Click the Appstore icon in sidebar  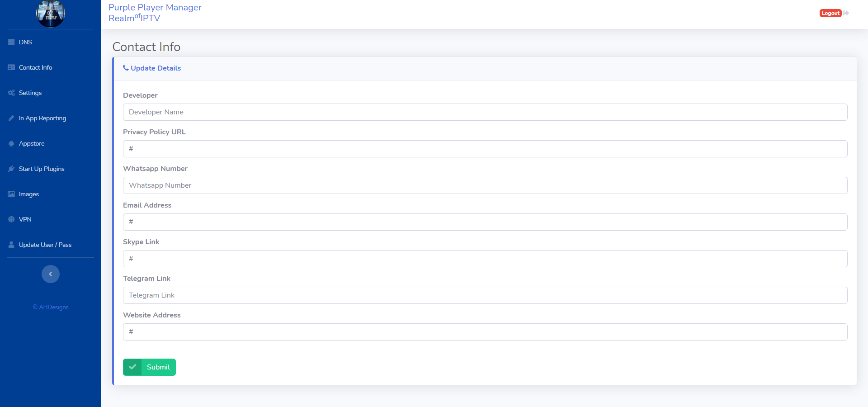[x=11, y=143]
